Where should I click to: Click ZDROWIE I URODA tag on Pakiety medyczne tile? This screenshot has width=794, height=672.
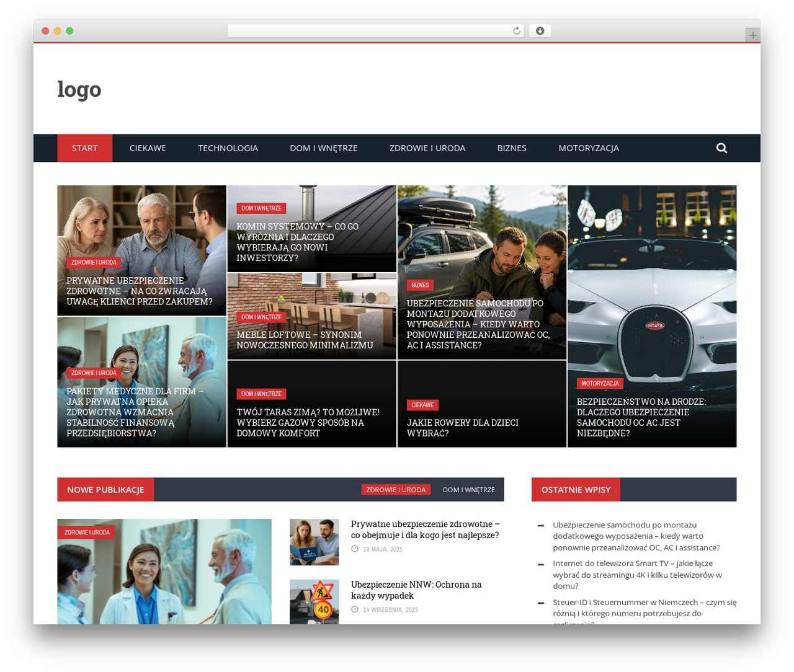tap(94, 373)
